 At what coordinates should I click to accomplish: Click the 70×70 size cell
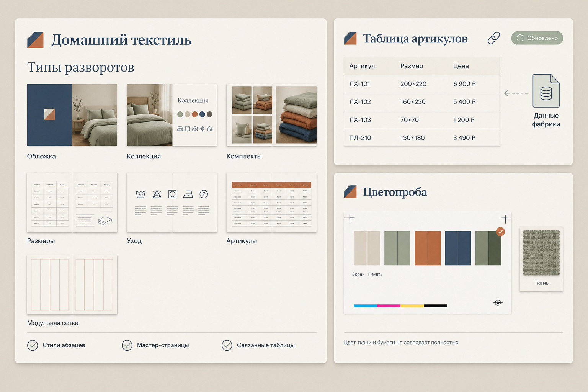[x=409, y=120]
